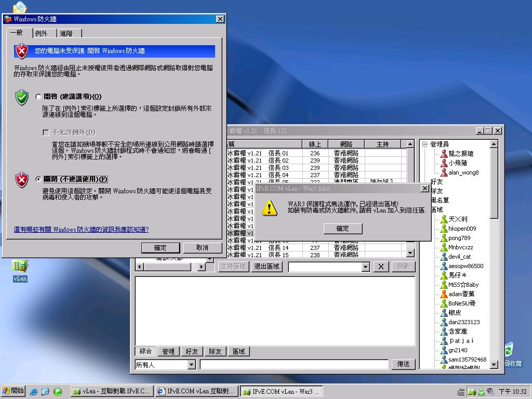Click the user icon next to devil_cat
The height and width of the screenshot is (399, 532).
point(444,257)
